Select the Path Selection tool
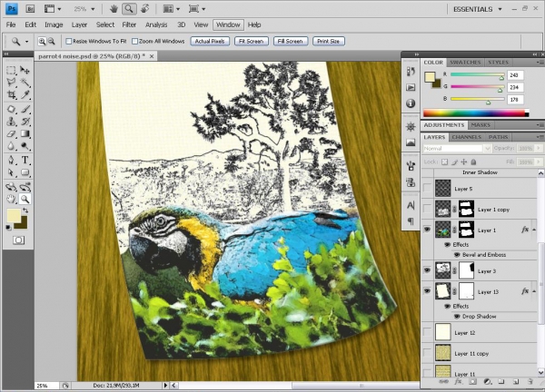The height and width of the screenshot is (392, 545). coord(11,172)
